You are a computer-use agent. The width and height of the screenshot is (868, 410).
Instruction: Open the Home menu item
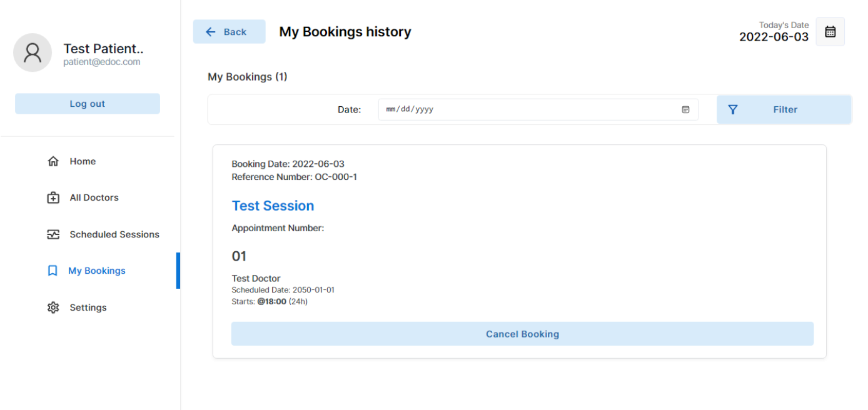coord(83,161)
